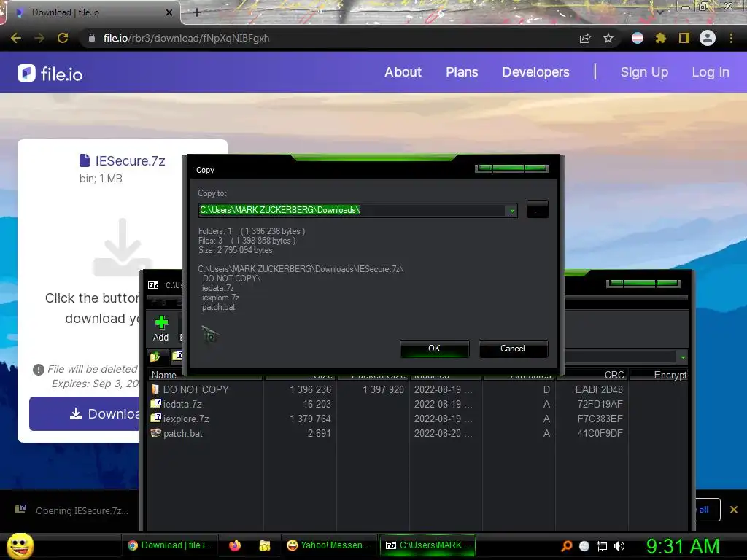Screen dimensions: 747x560
Task: Go forward in the browser
Action: (x=39, y=38)
